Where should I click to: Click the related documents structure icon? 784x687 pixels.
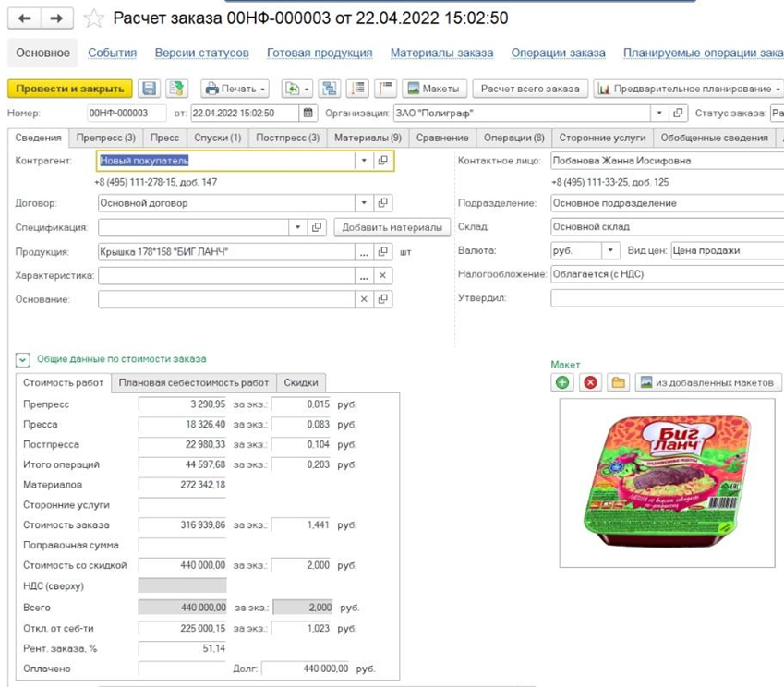point(330,89)
